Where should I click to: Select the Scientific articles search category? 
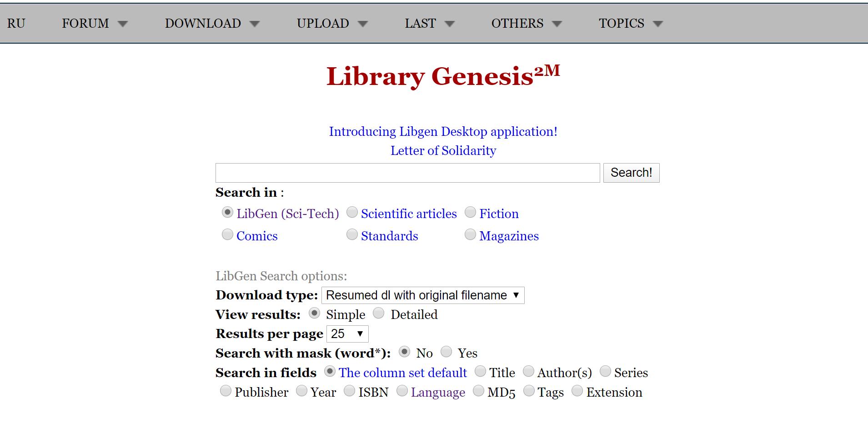pyautogui.click(x=351, y=212)
